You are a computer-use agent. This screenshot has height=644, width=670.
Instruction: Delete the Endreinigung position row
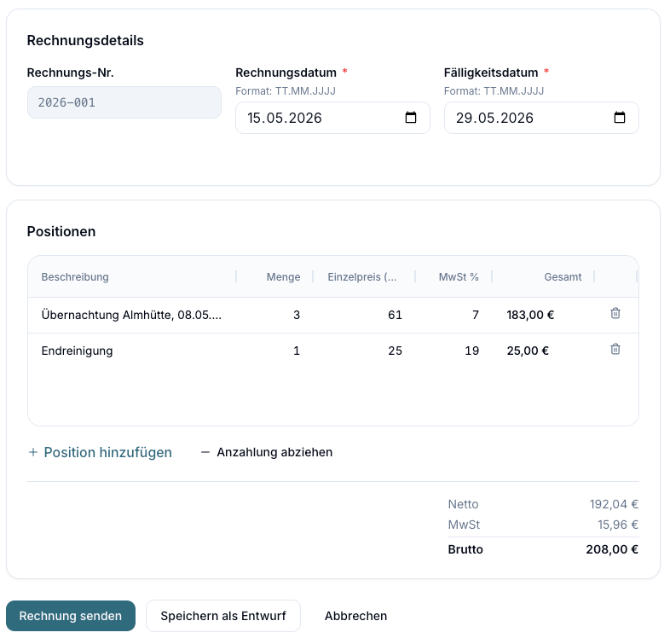tap(615, 350)
